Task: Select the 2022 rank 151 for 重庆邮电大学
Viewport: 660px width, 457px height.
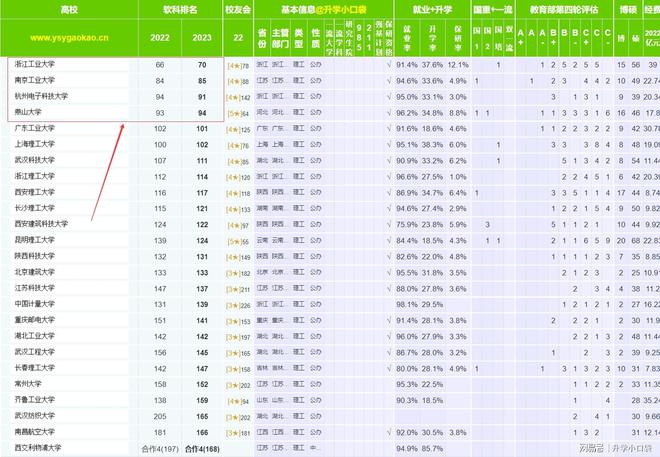Action: click(x=160, y=321)
